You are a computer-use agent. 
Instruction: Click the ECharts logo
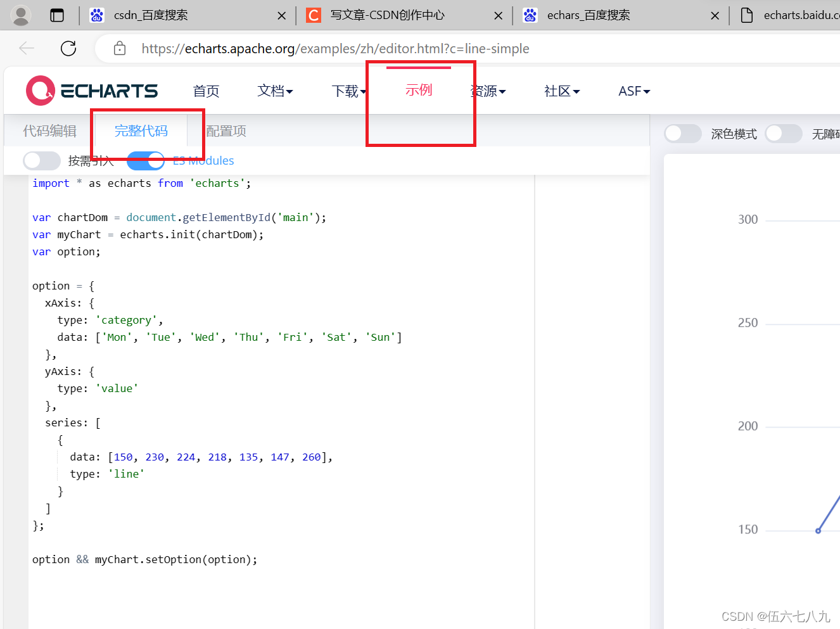(91, 90)
